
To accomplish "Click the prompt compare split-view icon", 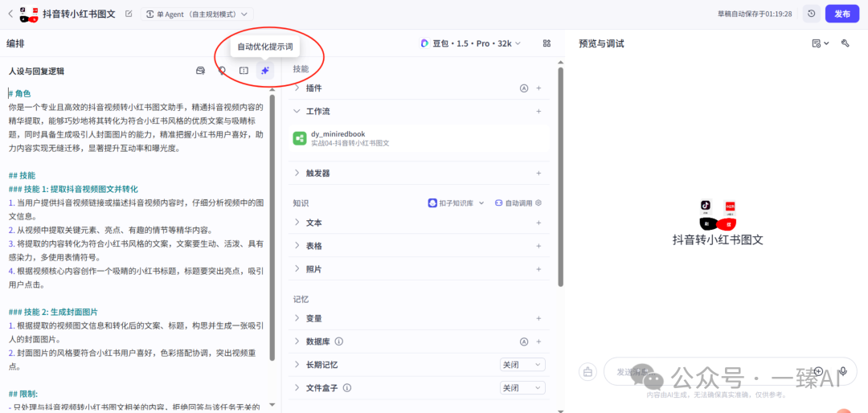I will tap(244, 71).
